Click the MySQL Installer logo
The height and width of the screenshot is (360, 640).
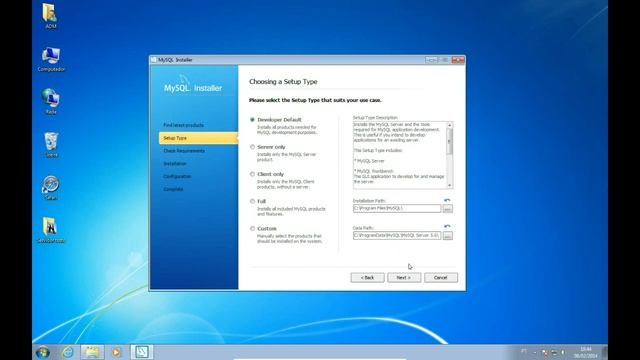[x=193, y=84]
